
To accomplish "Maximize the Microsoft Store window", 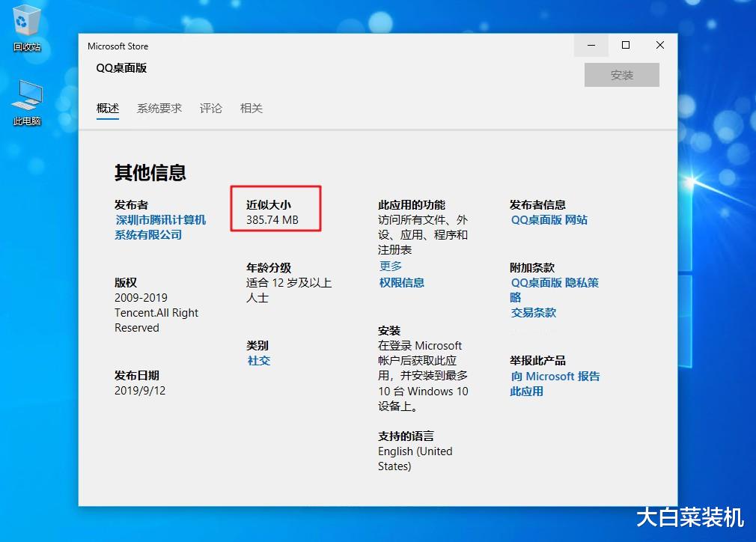I will 625,45.
